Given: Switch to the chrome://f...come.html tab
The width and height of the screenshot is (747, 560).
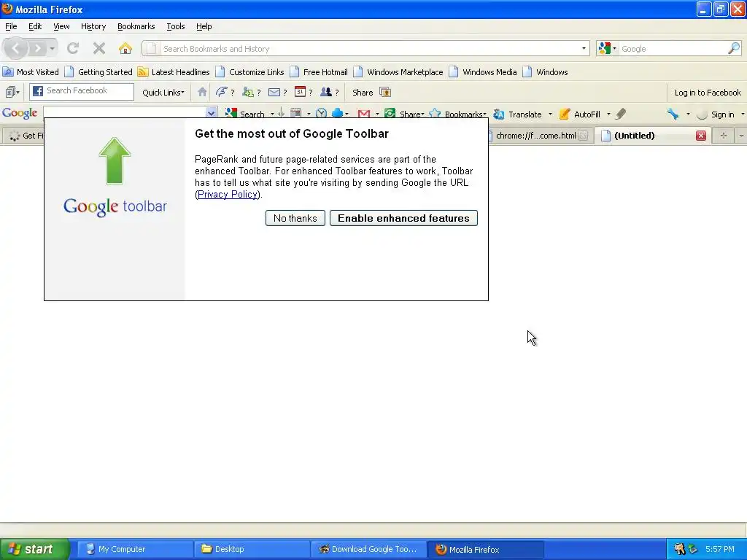Looking at the screenshot, I should tap(535, 136).
